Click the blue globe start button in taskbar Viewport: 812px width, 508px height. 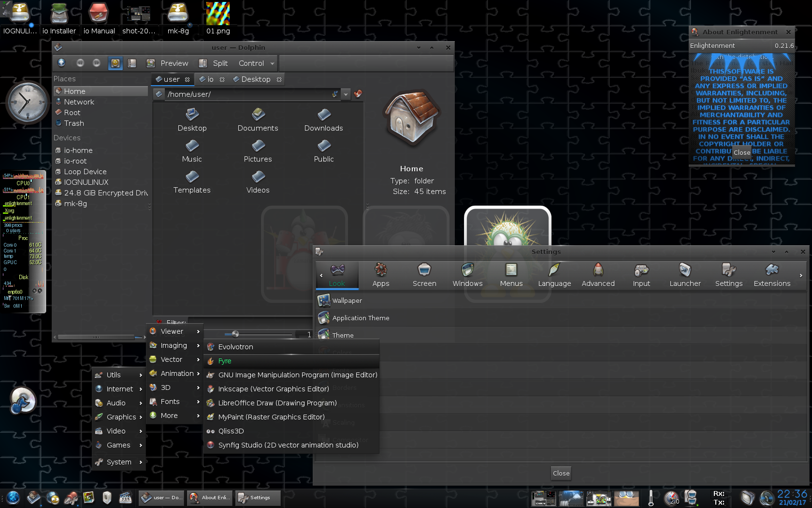click(13, 497)
